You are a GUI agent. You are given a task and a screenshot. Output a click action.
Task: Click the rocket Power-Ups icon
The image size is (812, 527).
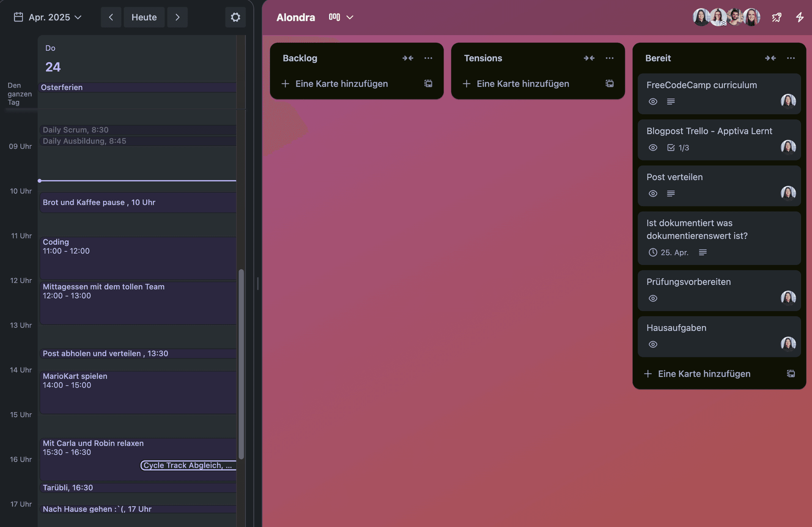(x=776, y=17)
